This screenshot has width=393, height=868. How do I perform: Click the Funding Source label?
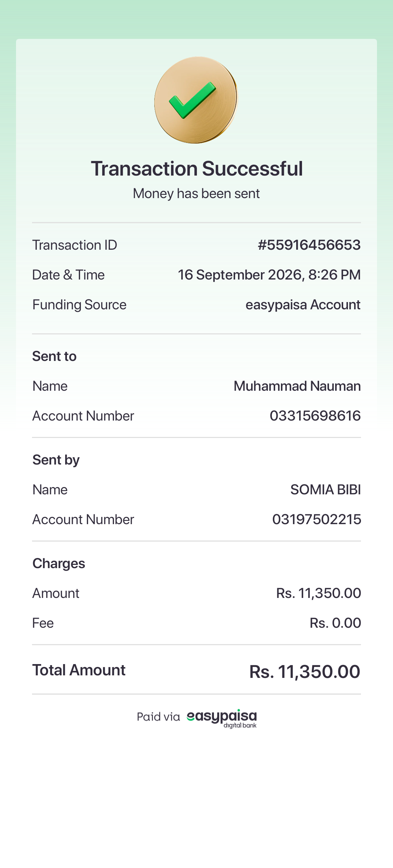(x=79, y=305)
